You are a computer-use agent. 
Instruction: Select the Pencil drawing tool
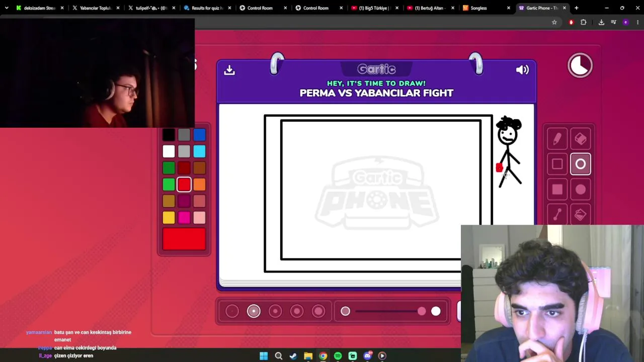[557, 139]
